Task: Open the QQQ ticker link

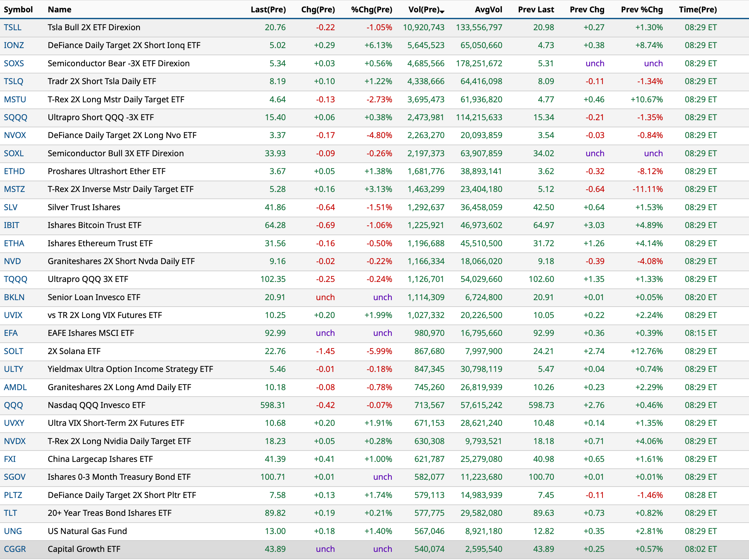Action: pyautogui.click(x=13, y=405)
